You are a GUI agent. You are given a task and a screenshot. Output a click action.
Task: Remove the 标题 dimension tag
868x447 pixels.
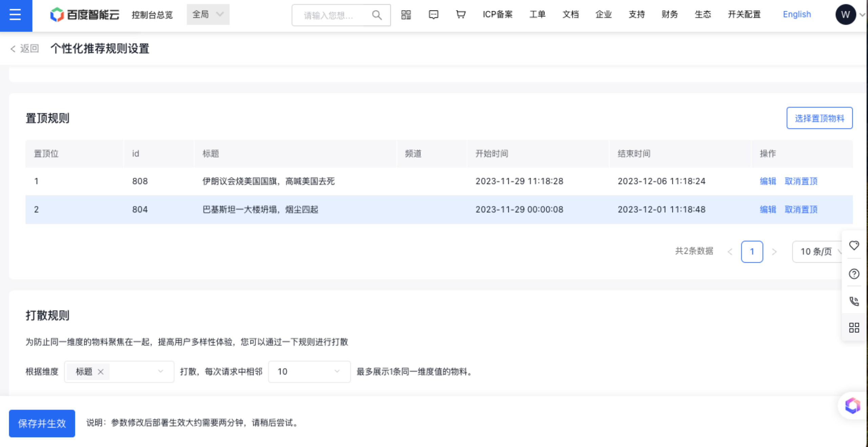pyautogui.click(x=100, y=372)
